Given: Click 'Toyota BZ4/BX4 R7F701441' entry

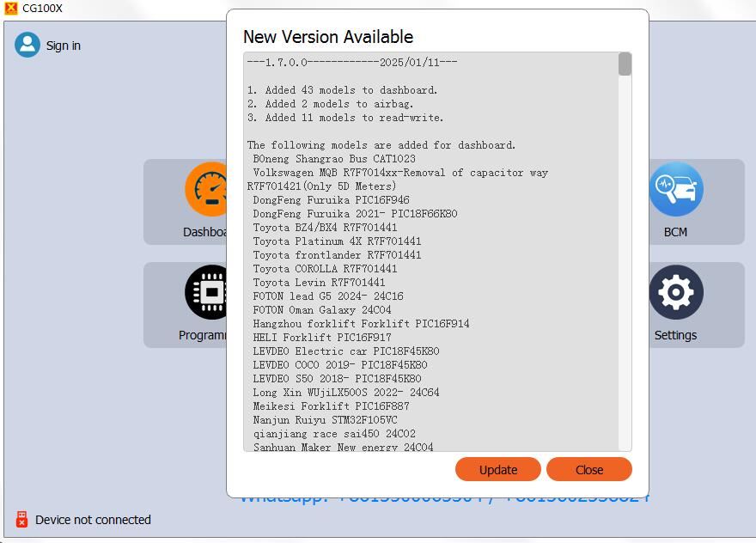Looking at the screenshot, I should [x=325, y=228].
